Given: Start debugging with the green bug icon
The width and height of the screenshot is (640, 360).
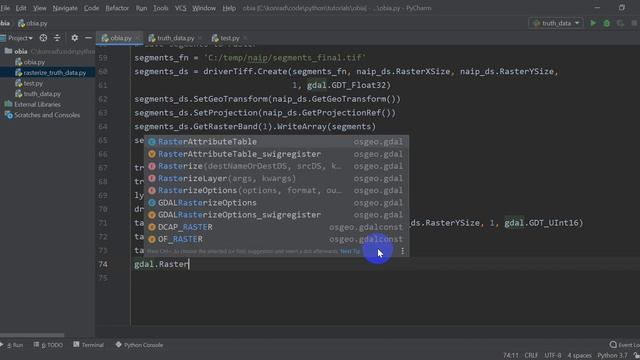Looking at the screenshot, I should (x=607, y=23).
